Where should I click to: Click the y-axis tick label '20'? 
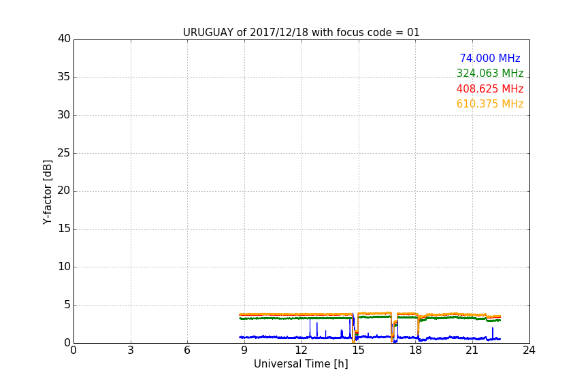(x=64, y=191)
